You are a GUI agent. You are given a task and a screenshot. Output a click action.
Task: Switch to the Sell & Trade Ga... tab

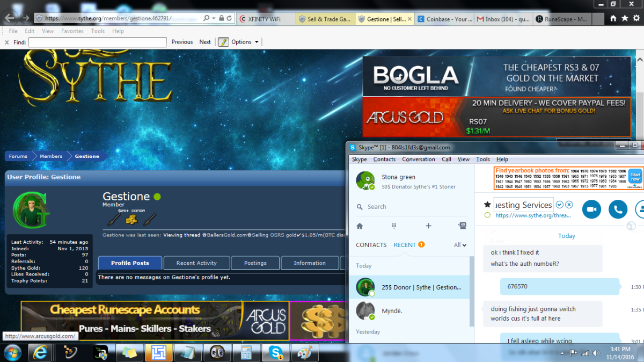point(324,19)
